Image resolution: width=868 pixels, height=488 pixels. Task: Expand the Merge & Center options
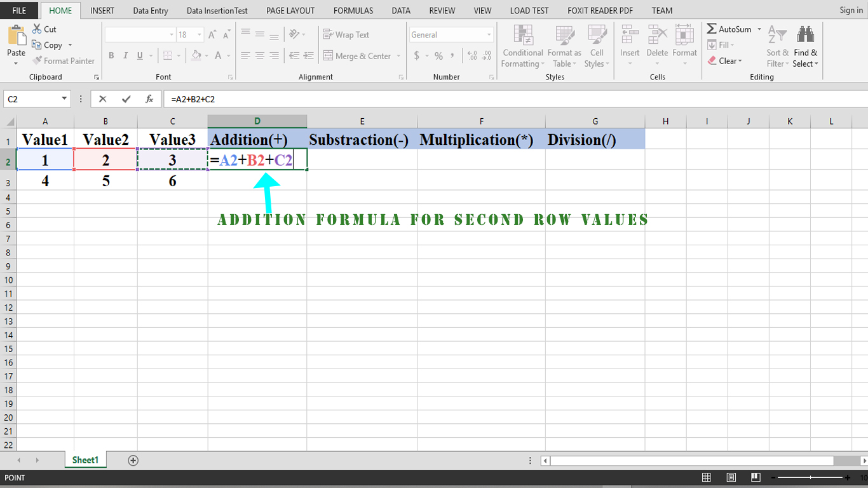(x=399, y=56)
